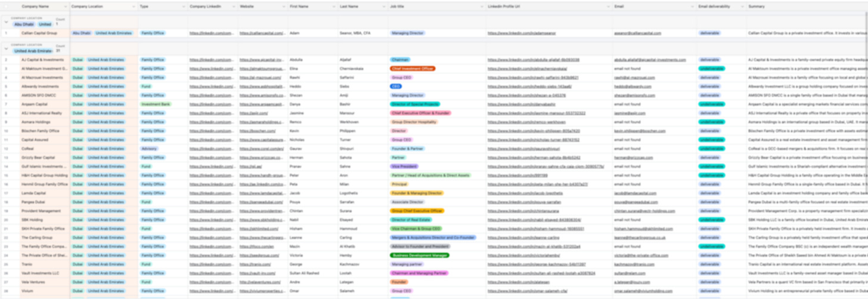Select row number 28 in the grid
Image resolution: width=868 pixels, height=299 pixels.
(5, 291)
